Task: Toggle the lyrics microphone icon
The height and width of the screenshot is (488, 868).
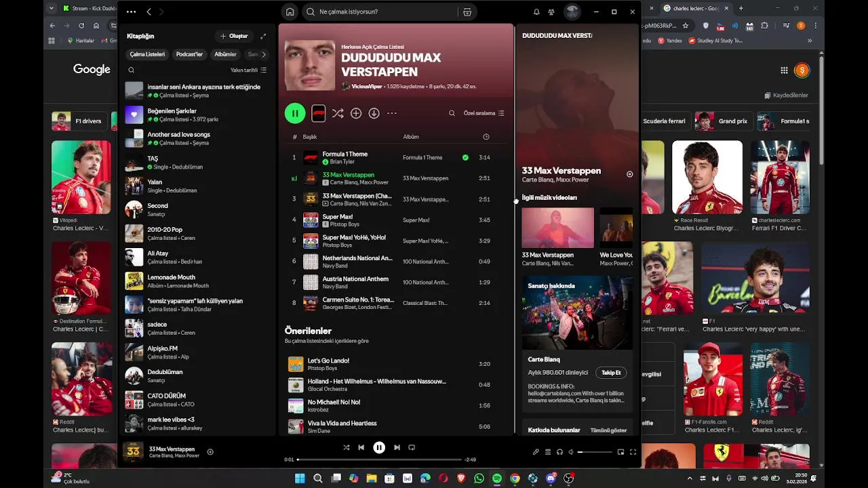Action: [x=536, y=452]
